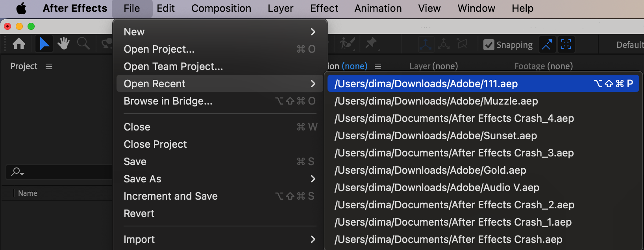Select the Hand tool
Screen dimensions: 644x250
63,44
